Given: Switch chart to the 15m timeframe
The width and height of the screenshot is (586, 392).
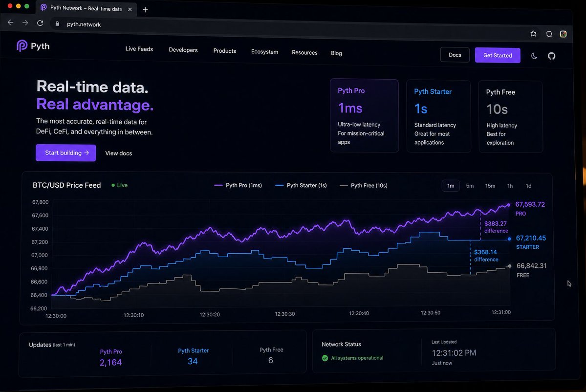Looking at the screenshot, I should pos(490,186).
